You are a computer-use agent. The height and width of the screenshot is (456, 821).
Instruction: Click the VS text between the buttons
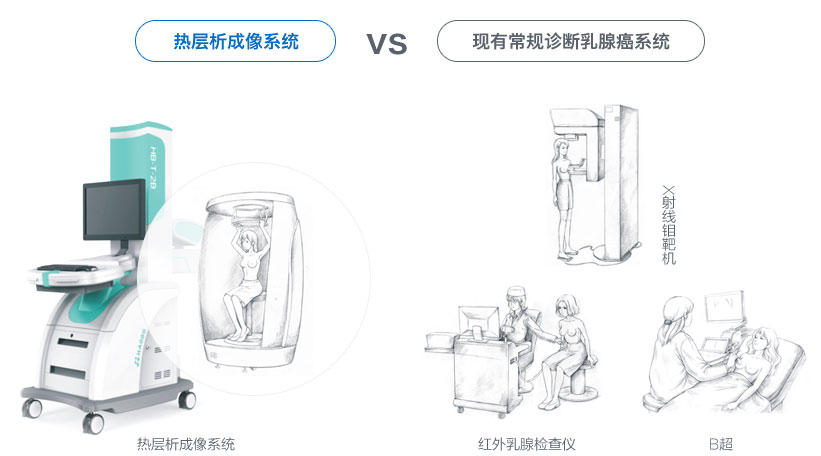386,43
